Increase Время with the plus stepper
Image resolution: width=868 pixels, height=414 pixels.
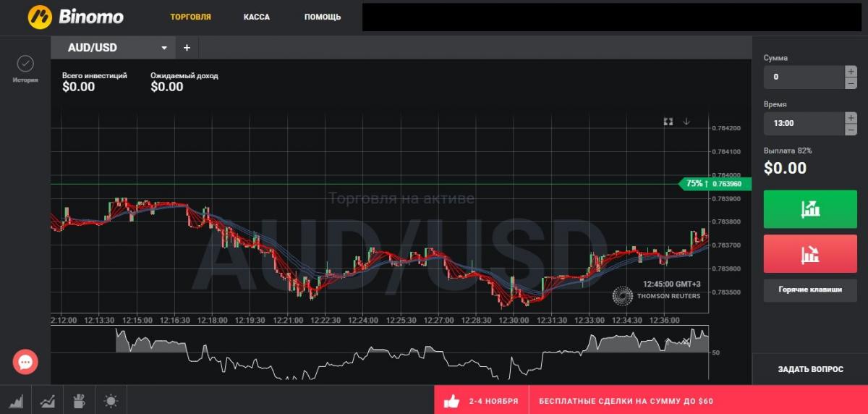coord(851,117)
